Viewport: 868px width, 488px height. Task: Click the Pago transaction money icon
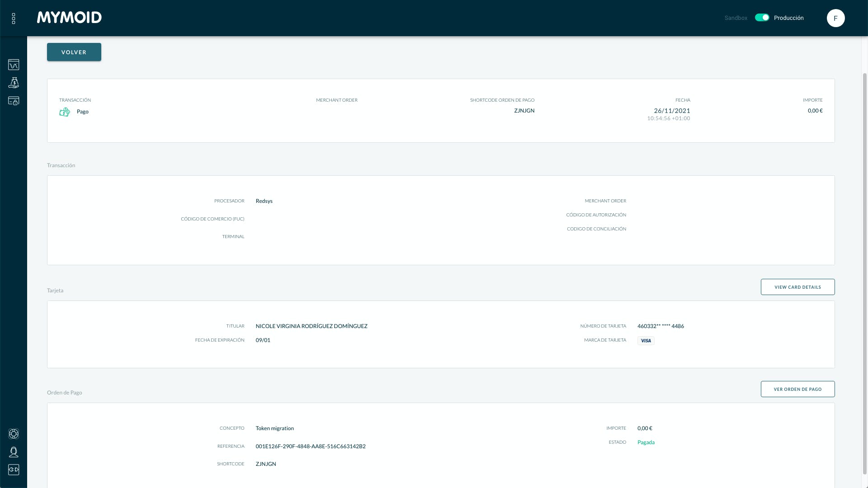click(x=65, y=112)
